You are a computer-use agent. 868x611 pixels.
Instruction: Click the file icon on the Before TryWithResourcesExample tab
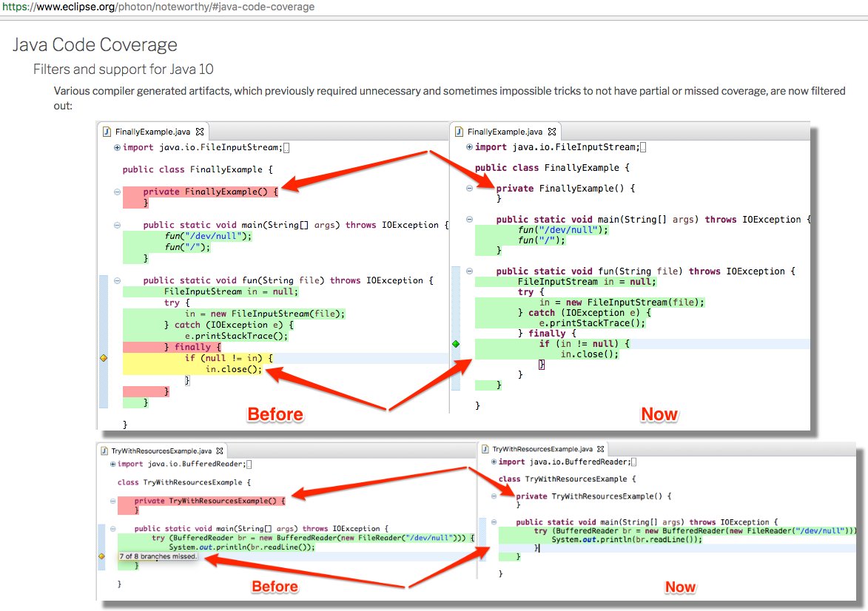tap(104, 451)
